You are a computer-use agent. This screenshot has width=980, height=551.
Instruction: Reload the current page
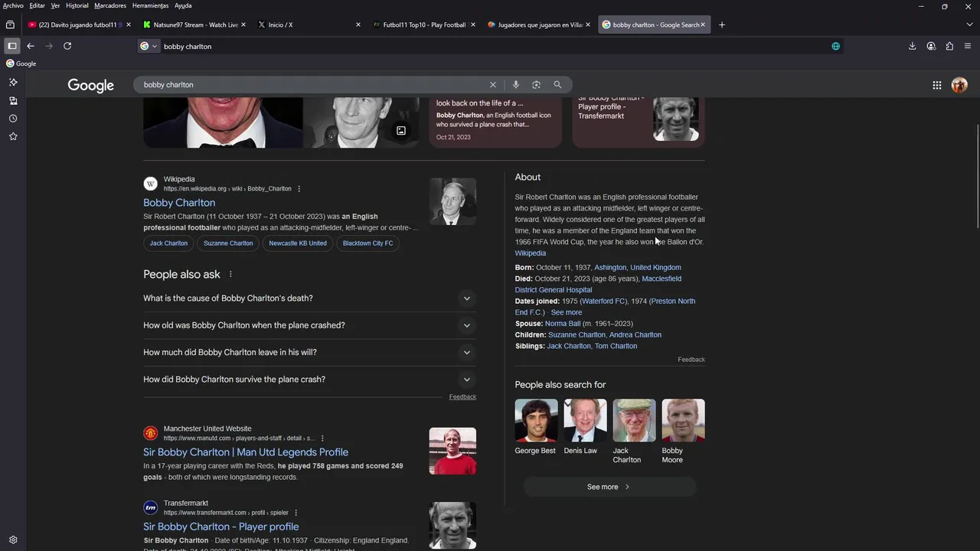[x=67, y=46]
